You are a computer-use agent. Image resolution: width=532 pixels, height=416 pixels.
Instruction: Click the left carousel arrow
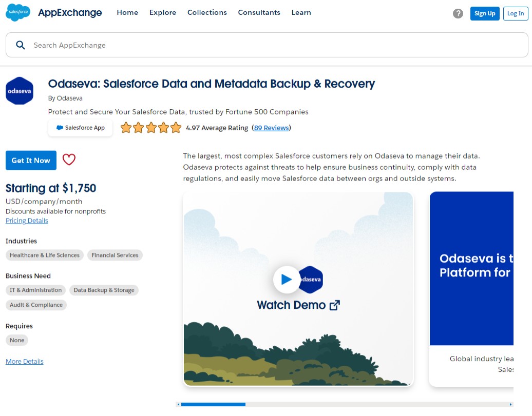178,404
